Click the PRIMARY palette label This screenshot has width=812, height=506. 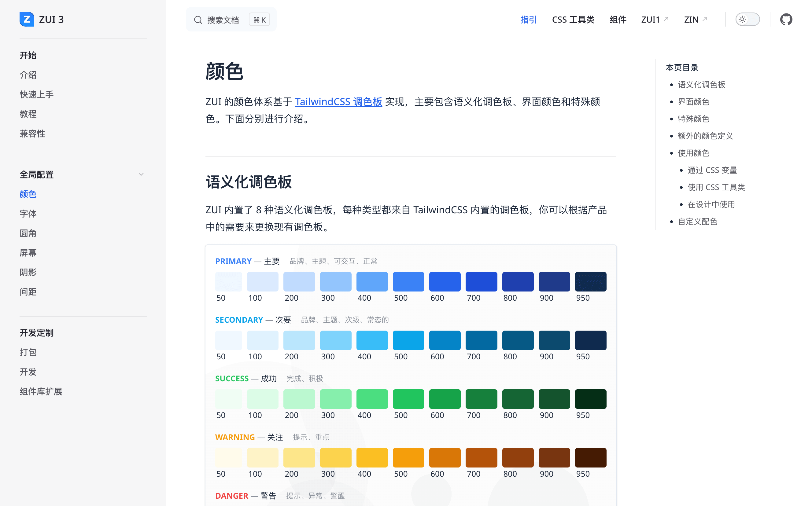[233, 261]
